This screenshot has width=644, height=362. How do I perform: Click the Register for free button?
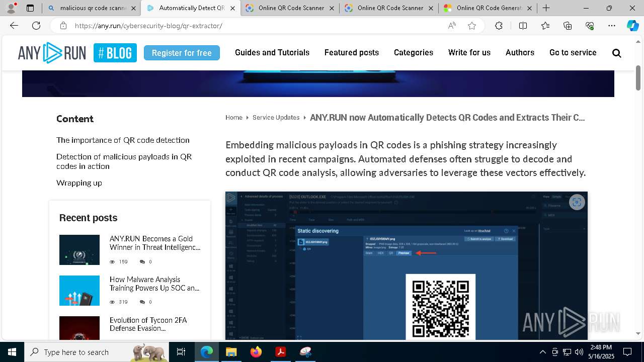click(182, 53)
